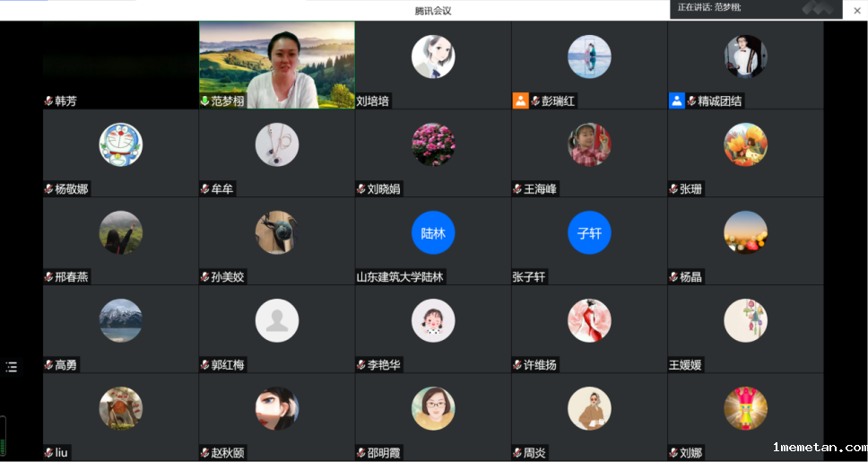Click the 腾讯会议 window title
Screen dimensions: 868x462
pyautogui.click(x=433, y=11)
